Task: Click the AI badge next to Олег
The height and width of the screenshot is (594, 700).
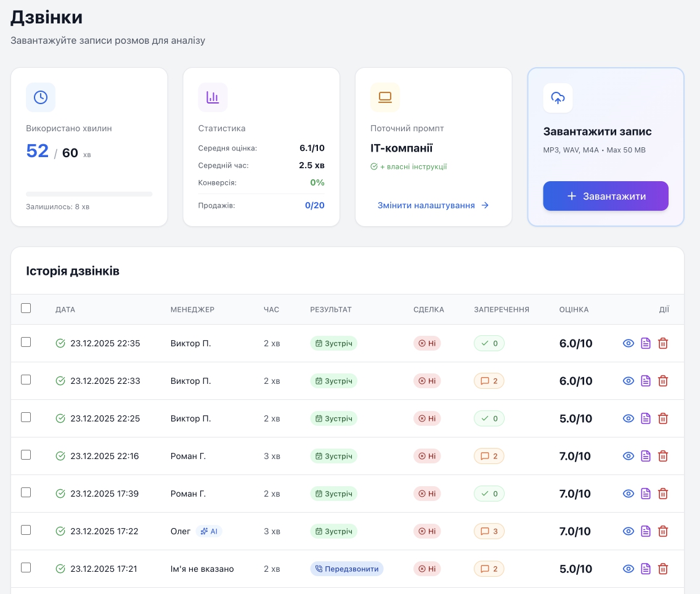Action: (209, 531)
